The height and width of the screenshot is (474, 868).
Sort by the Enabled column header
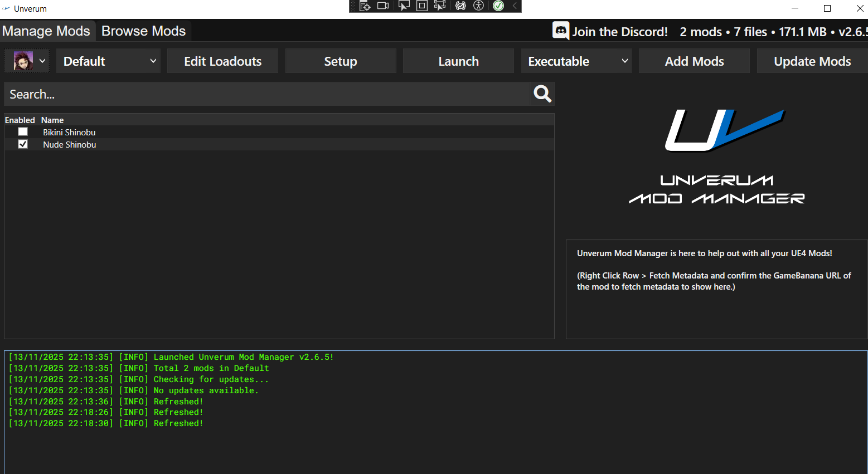(20, 120)
